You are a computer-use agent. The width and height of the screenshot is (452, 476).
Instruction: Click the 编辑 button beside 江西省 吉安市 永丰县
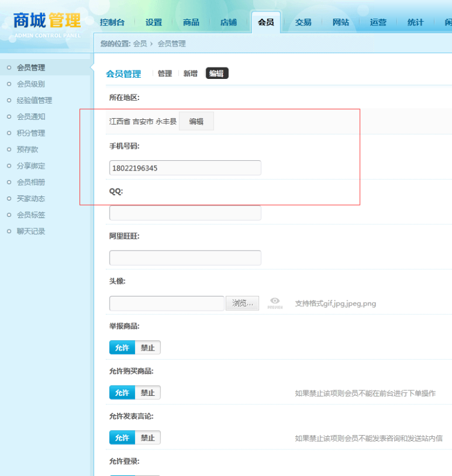point(196,121)
